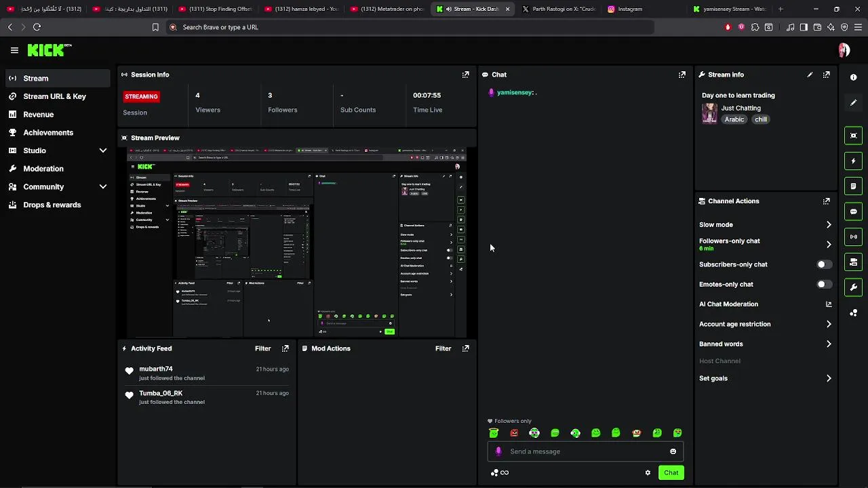
Task: Toggle the stream preview widget icon in sidebar
Action: [853, 136]
